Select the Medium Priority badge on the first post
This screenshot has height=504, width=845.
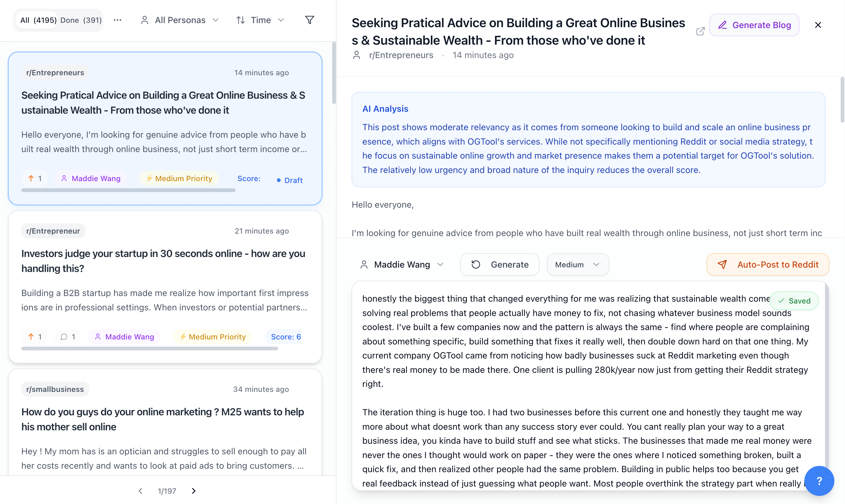point(179,178)
